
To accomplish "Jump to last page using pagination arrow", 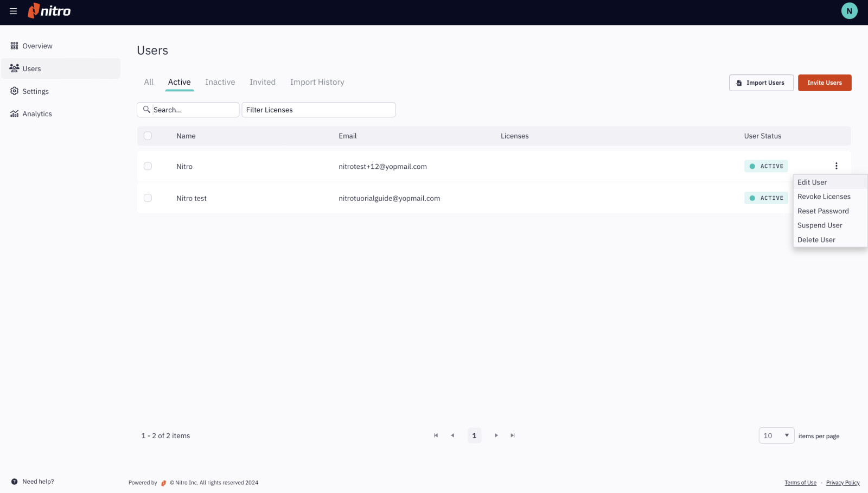I will click(512, 435).
